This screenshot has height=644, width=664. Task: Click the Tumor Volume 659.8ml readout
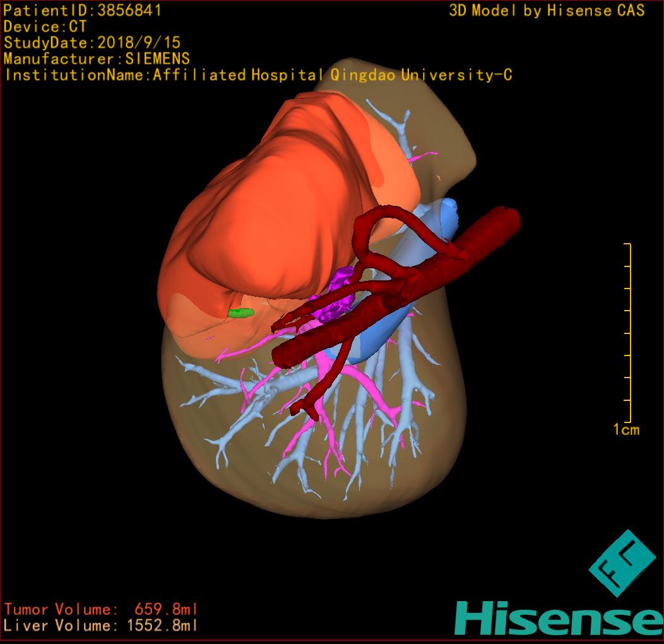(101, 609)
